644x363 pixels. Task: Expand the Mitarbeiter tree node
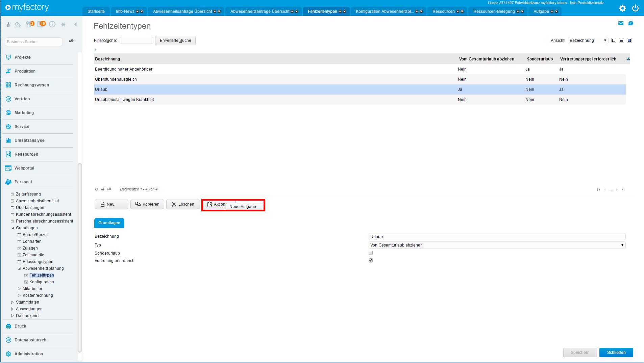coord(19,289)
